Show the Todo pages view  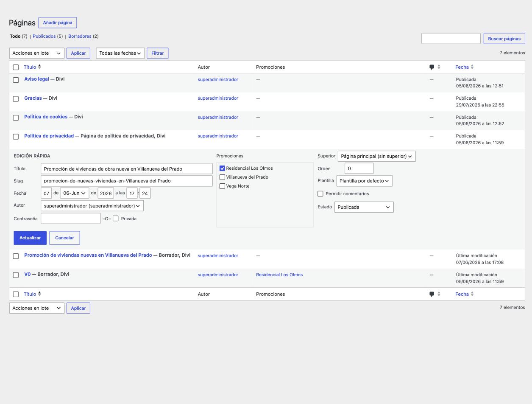click(15, 36)
